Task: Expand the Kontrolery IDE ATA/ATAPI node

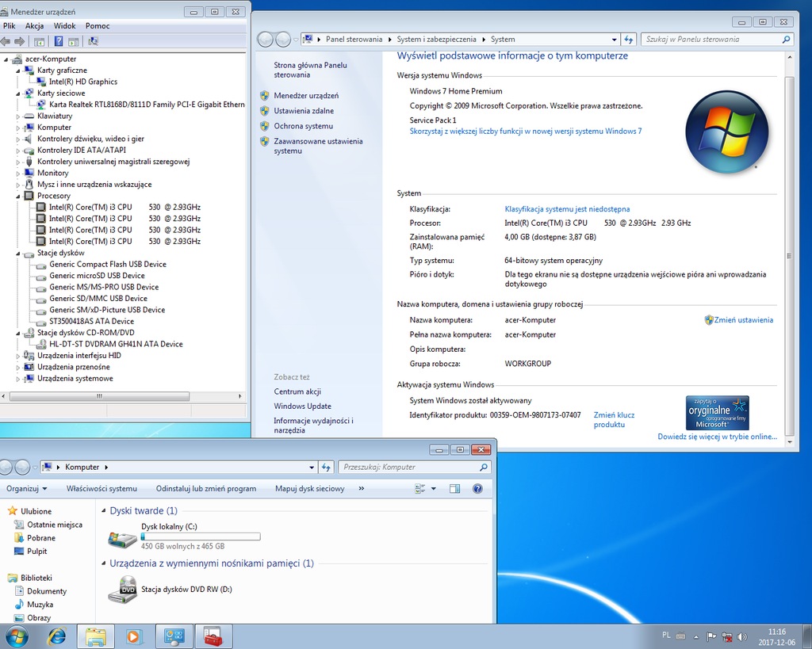Action: [18, 151]
